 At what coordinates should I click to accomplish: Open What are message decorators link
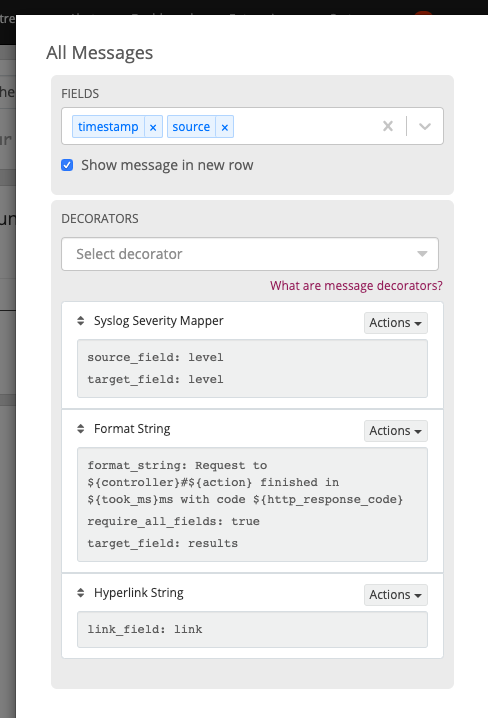pos(356,286)
